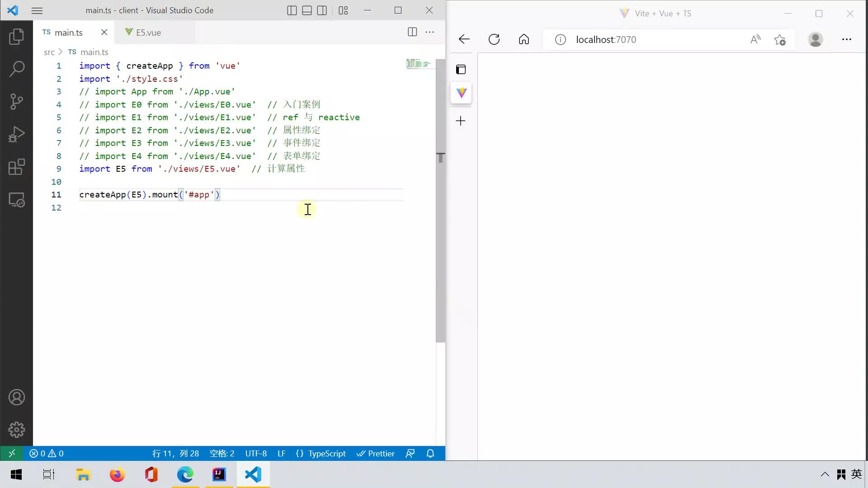Click line 9 import E5 statement
This screenshot has height=488, width=868.
(x=160, y=169)
